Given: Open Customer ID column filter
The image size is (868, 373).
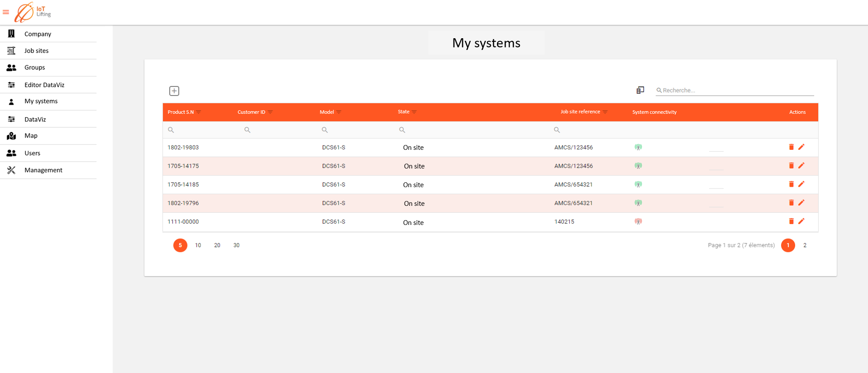Looking at the screenshot, I should 270,112.
